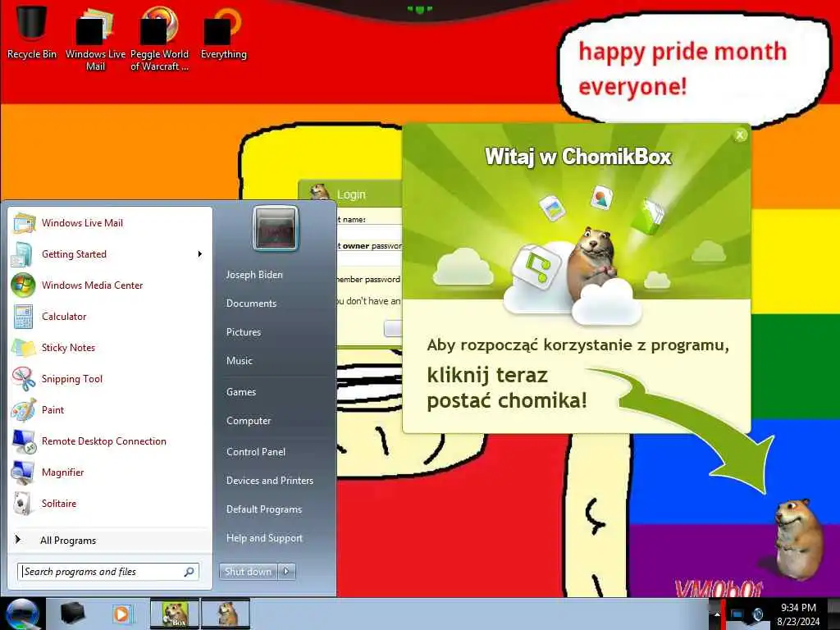Click the Login window title text
This screenshot has height=630, width=840.
pyautogui.click(x=351, y=194)
